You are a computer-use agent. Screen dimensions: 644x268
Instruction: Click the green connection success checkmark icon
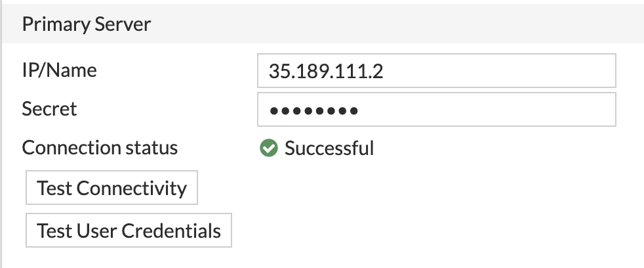tap(269, 148)
